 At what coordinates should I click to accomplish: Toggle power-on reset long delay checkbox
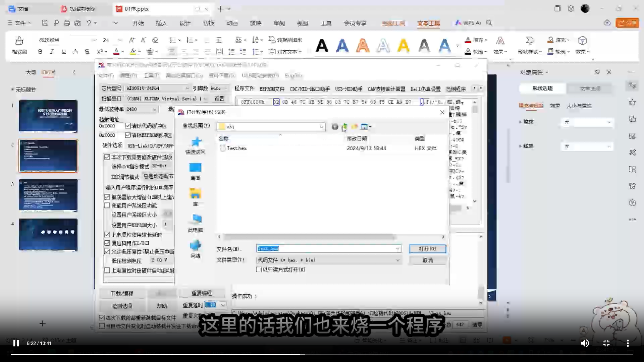click(107, 235)
